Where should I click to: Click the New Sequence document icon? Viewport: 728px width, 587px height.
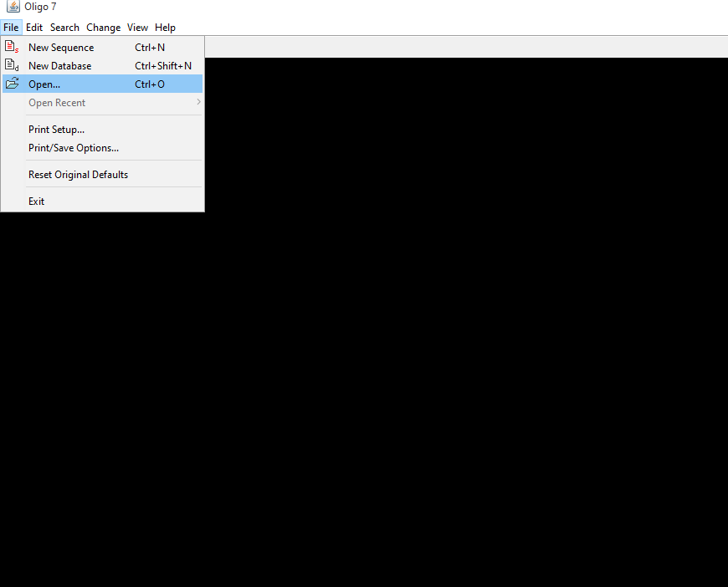(12, 48)
